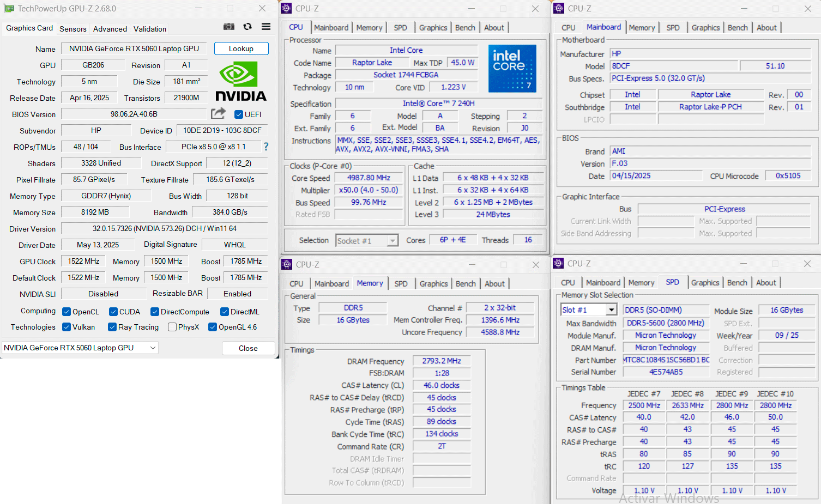821x504 pixels.
Task: Click the BIOS Version field 98.06.2A.40.6B
Action: click(134, 114)
